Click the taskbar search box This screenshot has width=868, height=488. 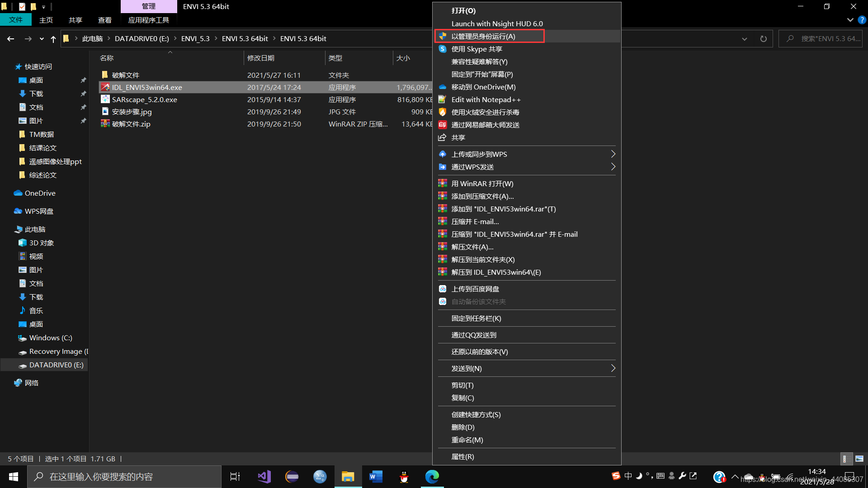pos(124,477)
